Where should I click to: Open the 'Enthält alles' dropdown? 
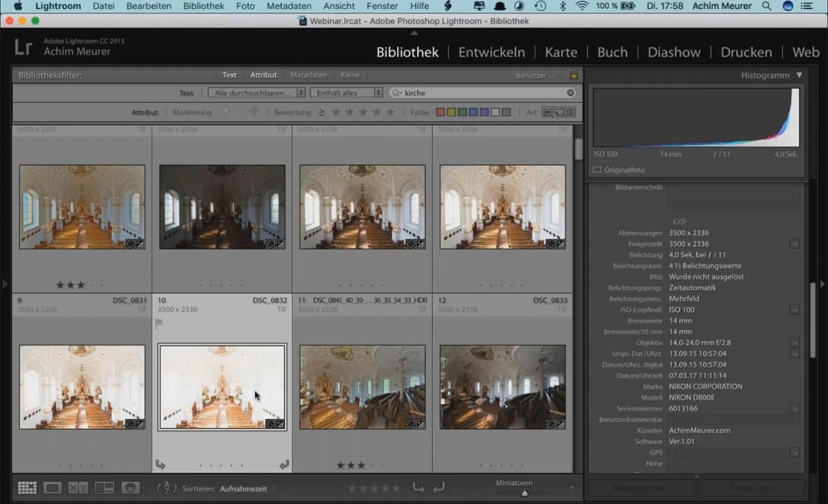click(347, 93)
